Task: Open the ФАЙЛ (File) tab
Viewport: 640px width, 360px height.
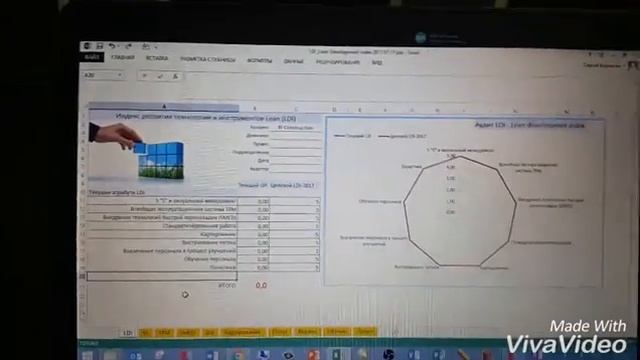Action: (x=92, y=58)
